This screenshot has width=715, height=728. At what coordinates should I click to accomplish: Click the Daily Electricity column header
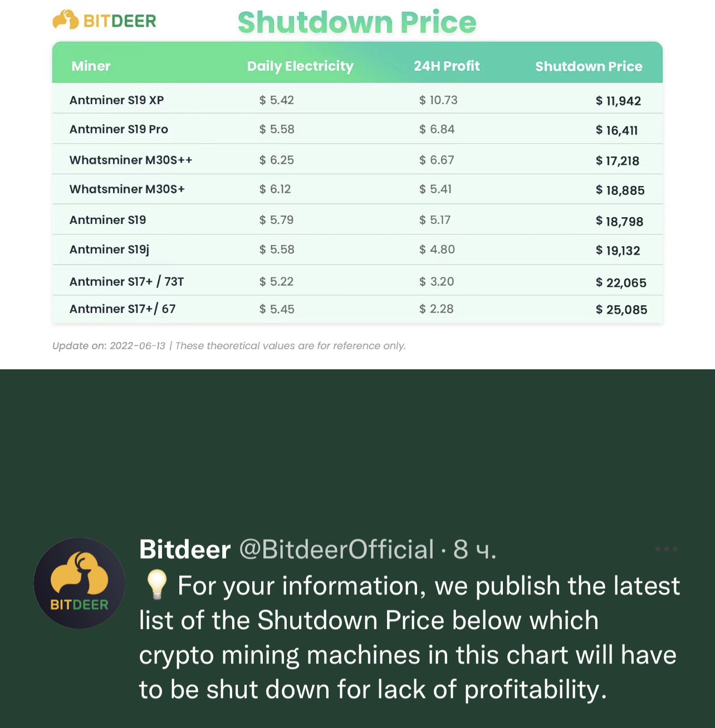(x=300, y=66)
